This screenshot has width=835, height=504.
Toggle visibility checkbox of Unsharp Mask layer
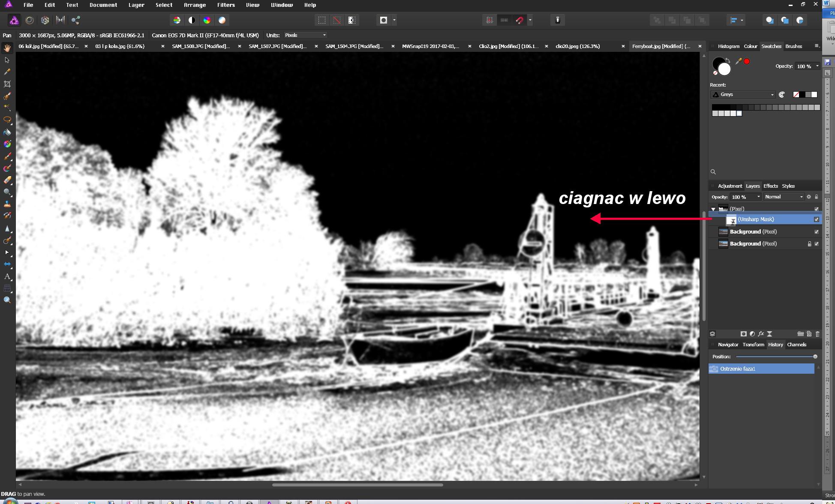(816, 219)
